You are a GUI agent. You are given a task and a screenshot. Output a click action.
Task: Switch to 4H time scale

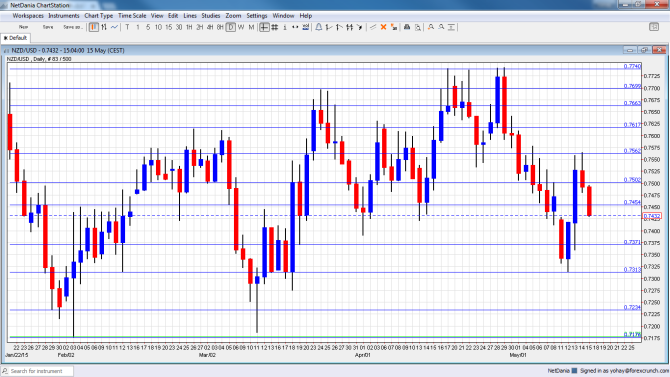point(210,27)
